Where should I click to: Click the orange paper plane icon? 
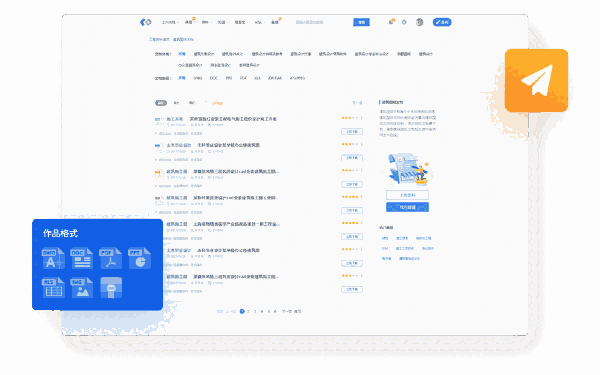coord(536,80)
